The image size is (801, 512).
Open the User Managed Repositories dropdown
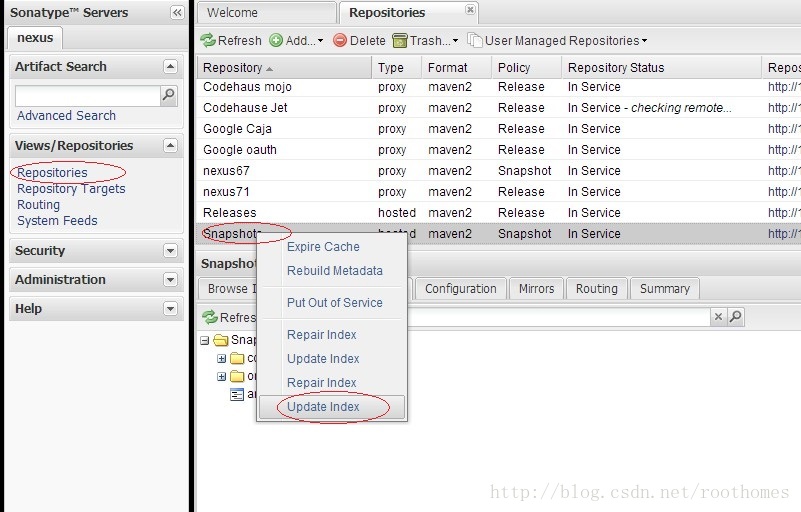pos(557,40)
